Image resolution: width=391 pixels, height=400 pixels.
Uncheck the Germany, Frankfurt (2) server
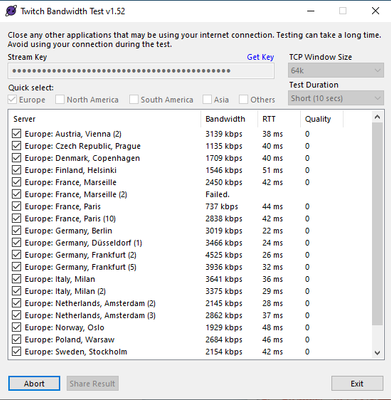tap(16, 255)
